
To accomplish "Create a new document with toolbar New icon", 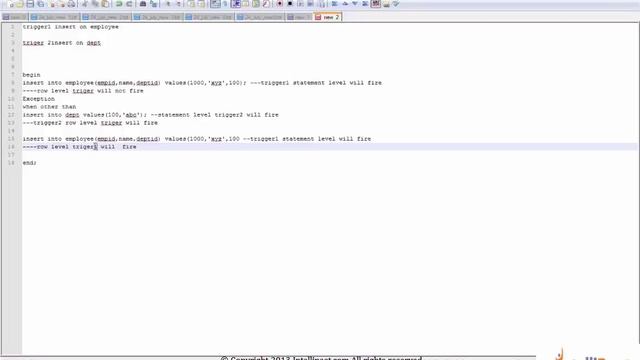I will coord(12,4).
